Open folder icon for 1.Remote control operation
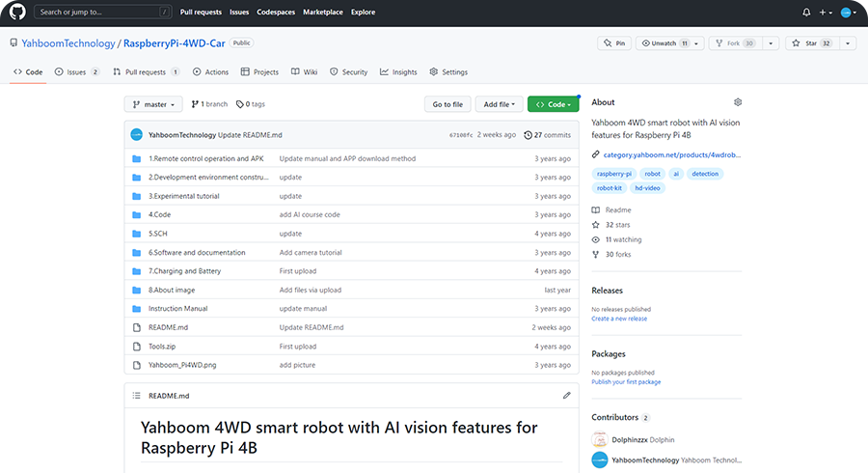The width and height of the screenshot is (868, 473). pyautogui.click(x=137, y=159)
